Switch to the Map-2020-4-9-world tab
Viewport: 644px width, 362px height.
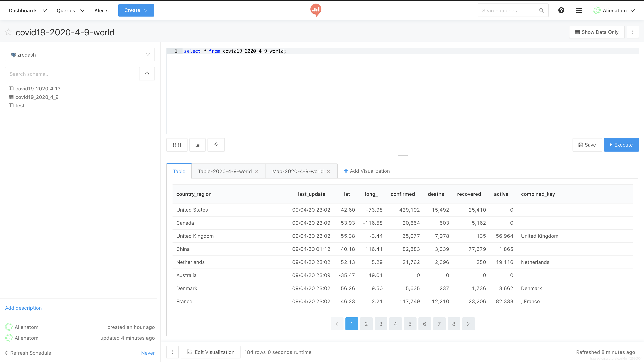pos(298,171)
